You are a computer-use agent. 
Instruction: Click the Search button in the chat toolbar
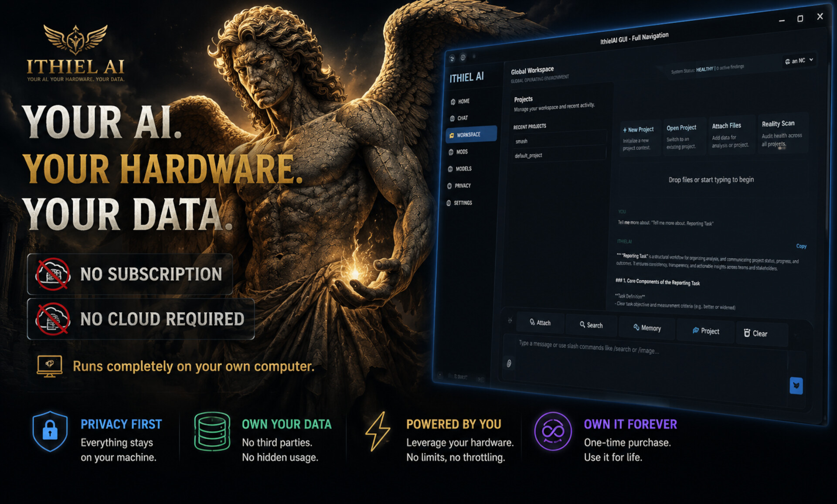coord(591,325)
